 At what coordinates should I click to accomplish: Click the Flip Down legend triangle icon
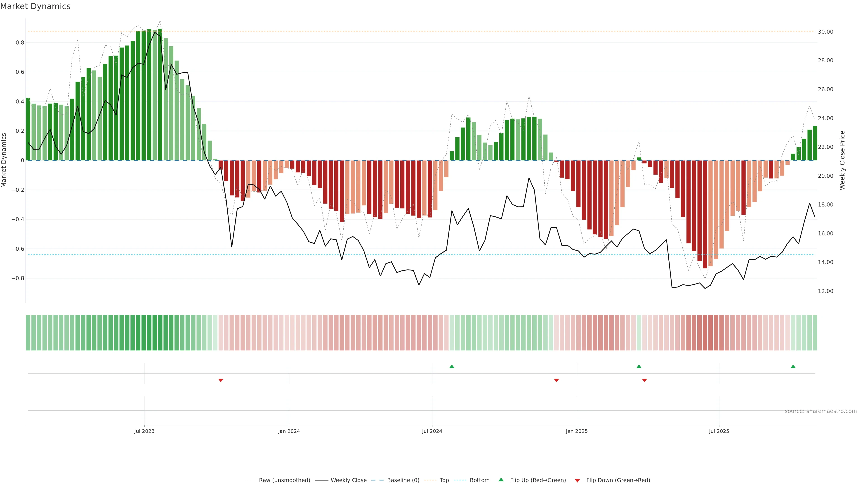coord(577,480)
